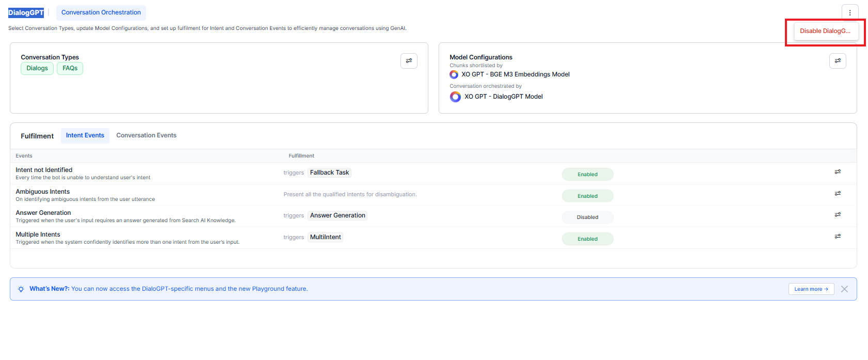This screenshot has width=868, height=360.
Task: Click the MultiIntent fulfillment chip
Action: click(326, 237)
